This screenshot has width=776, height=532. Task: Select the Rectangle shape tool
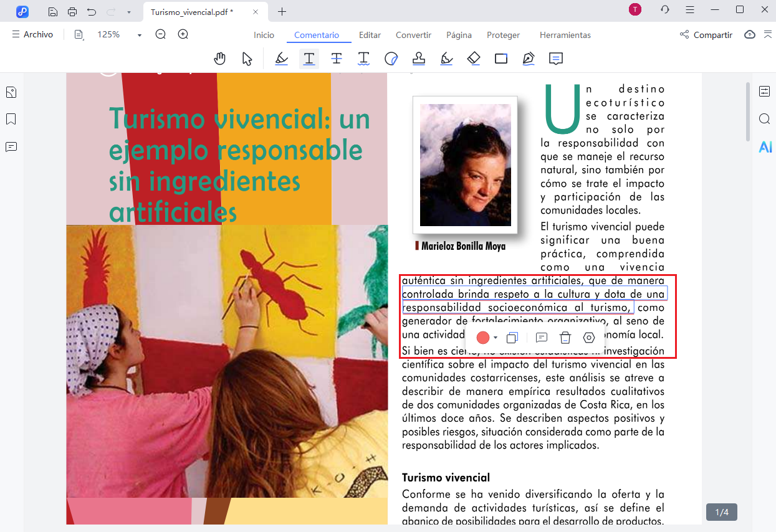click(500, 58)
